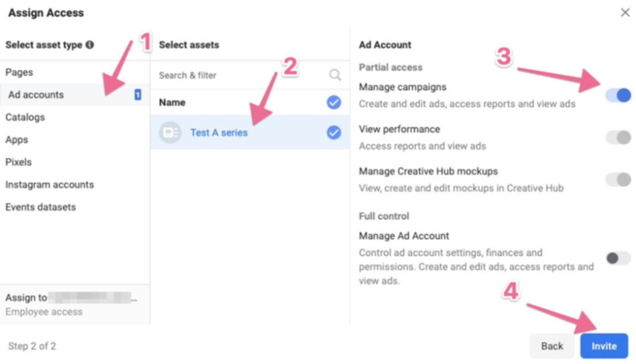636x364 pixels.
Task: Select Catalogs asset type
Action: coord(25,117)
